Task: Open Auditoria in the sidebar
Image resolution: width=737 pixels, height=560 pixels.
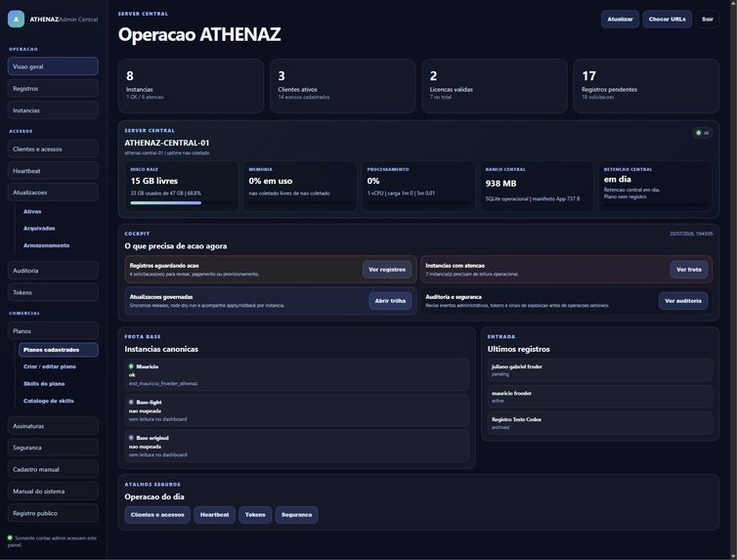Action: (x=53, y=271)
